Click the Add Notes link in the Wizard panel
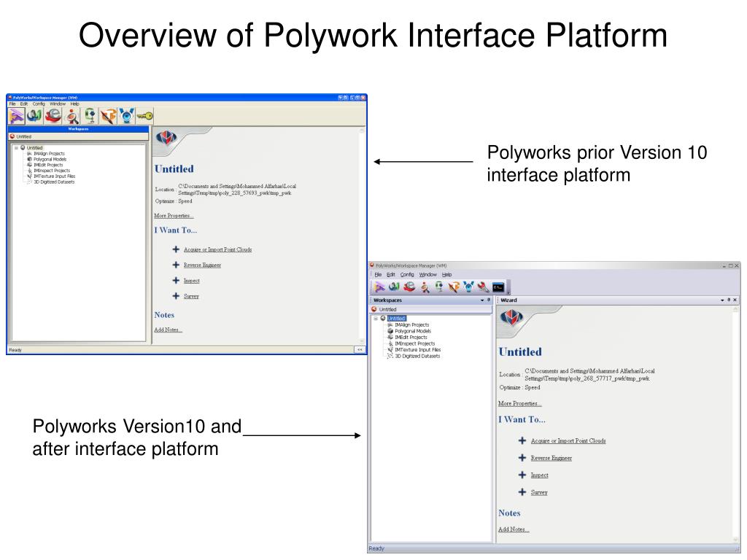747x560 pixels. pos(514,529)
